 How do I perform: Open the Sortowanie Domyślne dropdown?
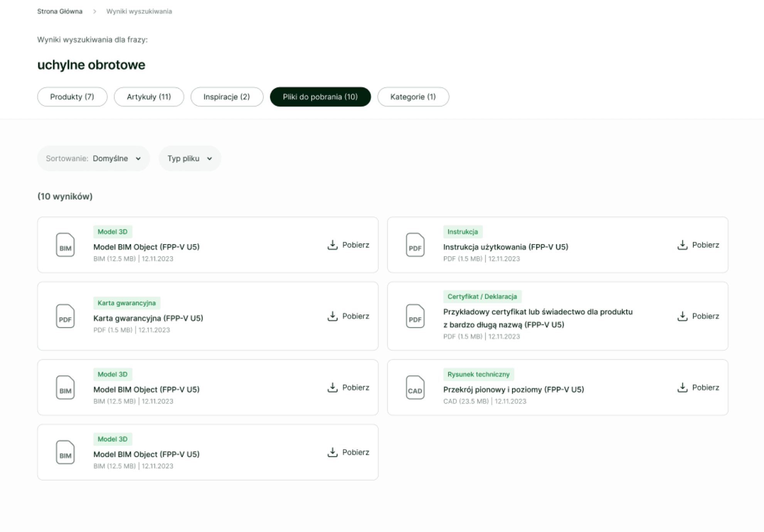pos(93,158)
